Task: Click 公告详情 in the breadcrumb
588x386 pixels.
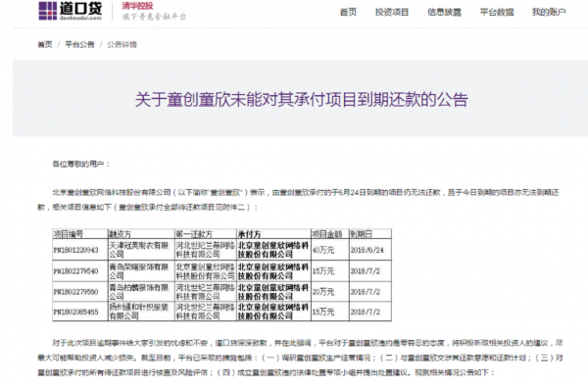Action: tap(122, 45)
